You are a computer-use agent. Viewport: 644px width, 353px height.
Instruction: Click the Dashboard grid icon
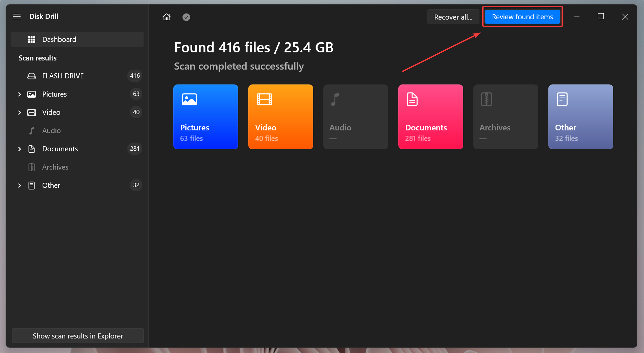pos(31,40)
